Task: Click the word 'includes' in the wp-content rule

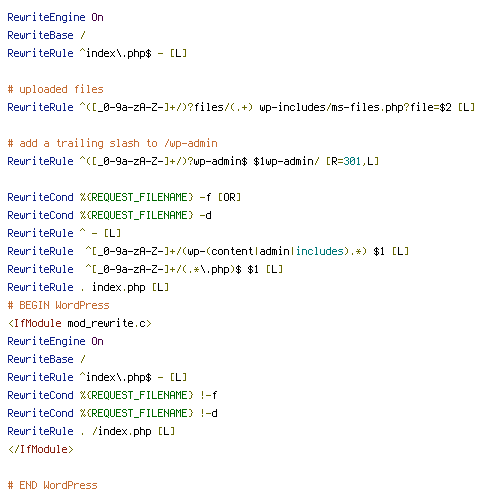Action: pos(320,251)
